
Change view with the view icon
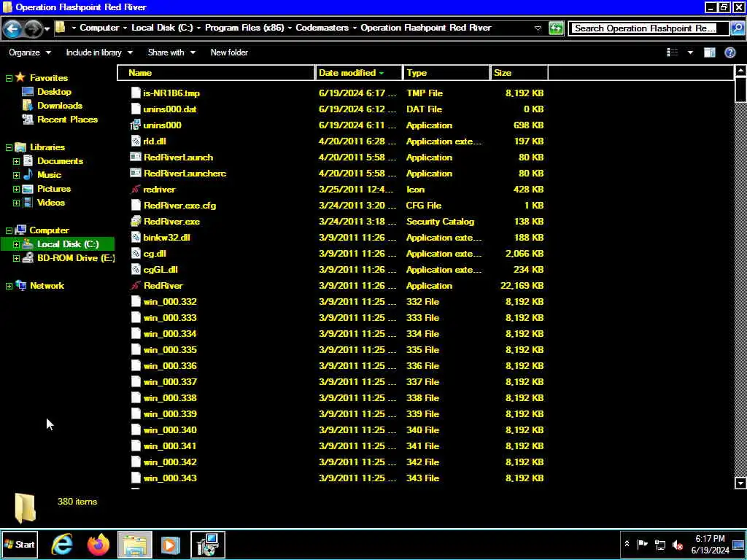[x=672, y=52]
